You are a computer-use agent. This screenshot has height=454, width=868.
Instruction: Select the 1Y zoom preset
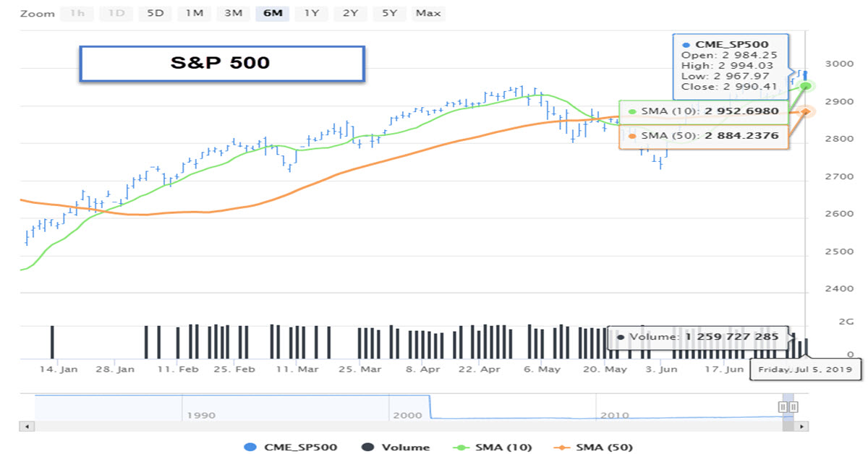coord(311,13)
